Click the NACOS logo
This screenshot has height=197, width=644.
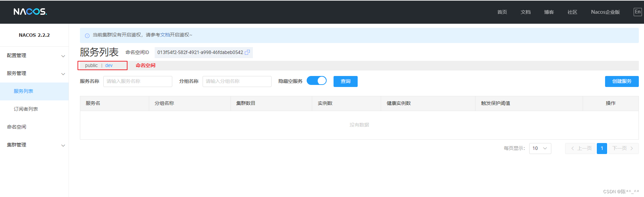pos(30,12)
